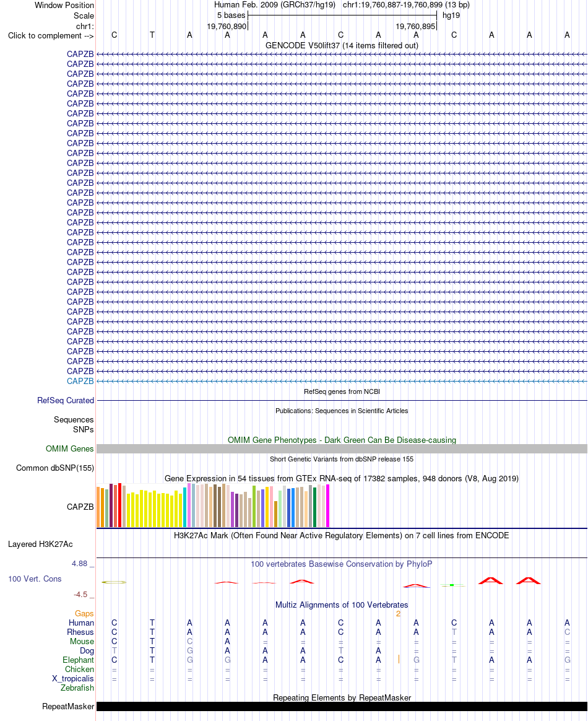588x721 pixels.
Task: Click the 'hg19' text beside the scale bar
Action: pyautogui.click(x=451, y=15)
